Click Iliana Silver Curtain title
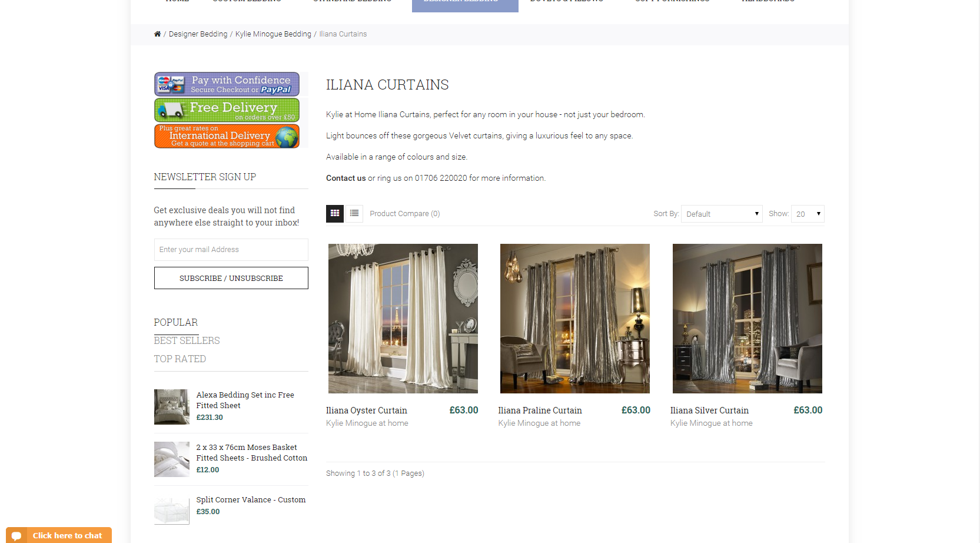Image resolution: width=980 pixels, height=543 pixels. coord(709,410)
